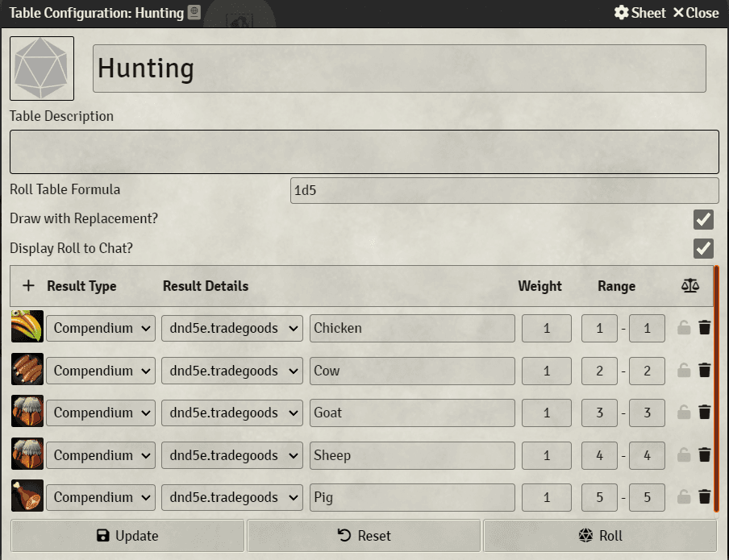Uncheck Display Roll to Chat
The width and height of the screenshot is (729, 560).
(x=703, y=248)
